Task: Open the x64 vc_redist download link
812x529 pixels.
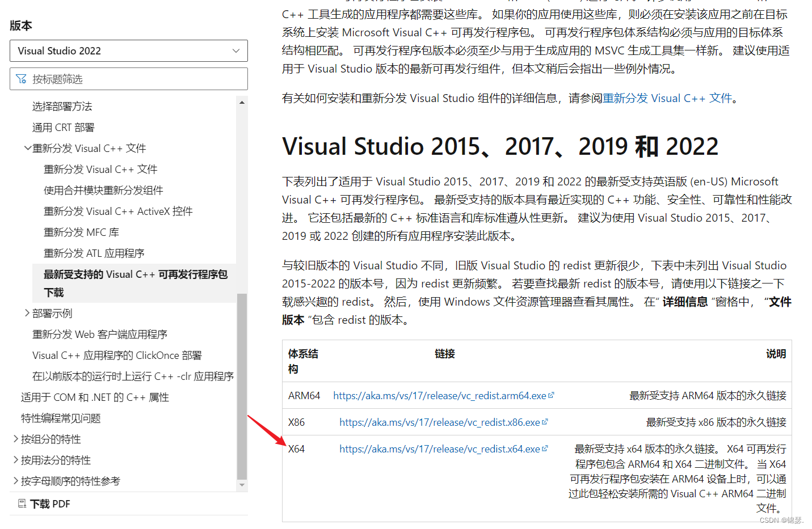Action: (x=439, y=448)
